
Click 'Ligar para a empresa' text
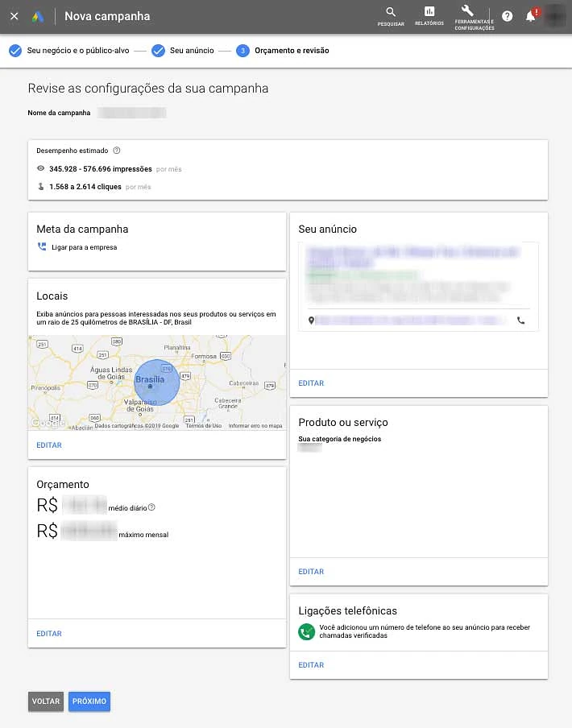click(84, 247)
